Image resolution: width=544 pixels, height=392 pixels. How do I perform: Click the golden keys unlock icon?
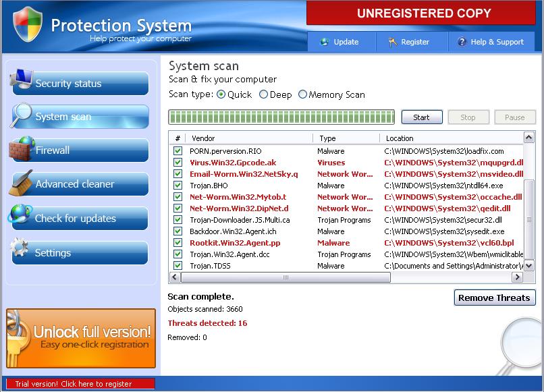18,338
